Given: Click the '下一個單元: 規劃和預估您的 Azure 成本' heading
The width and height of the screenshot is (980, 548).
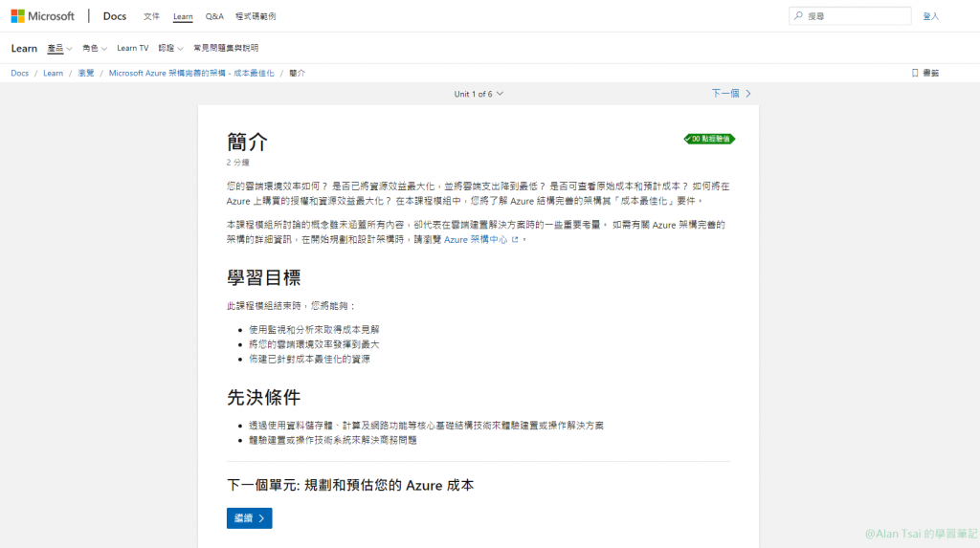Looking at the screenshot, I should click(350, 486).
